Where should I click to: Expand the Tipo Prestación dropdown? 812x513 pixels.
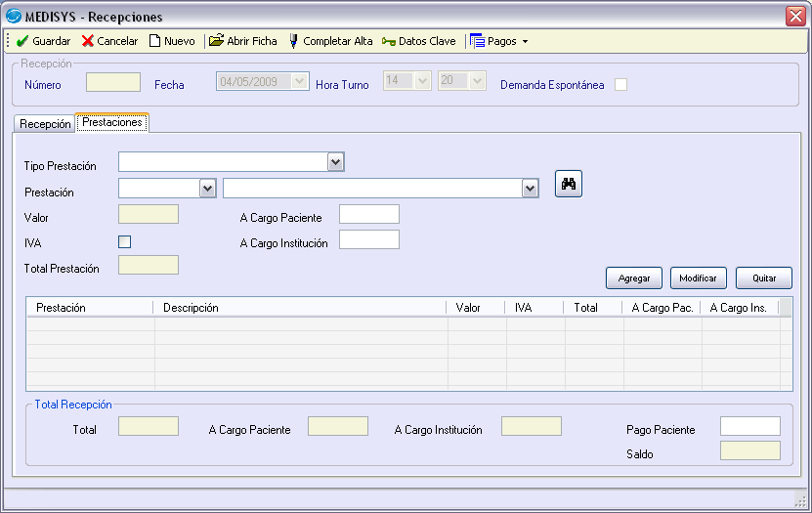click(x=335, y=162)
